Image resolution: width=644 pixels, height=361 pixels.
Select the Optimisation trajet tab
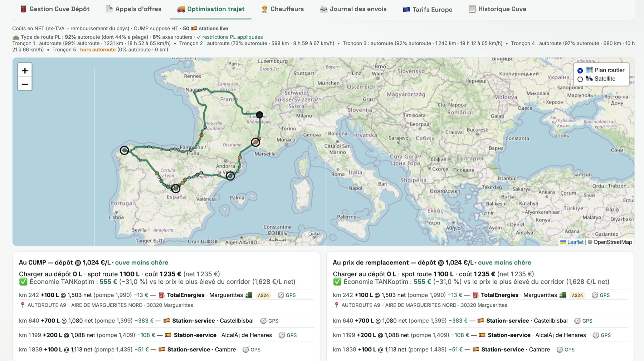click(211, 9)
